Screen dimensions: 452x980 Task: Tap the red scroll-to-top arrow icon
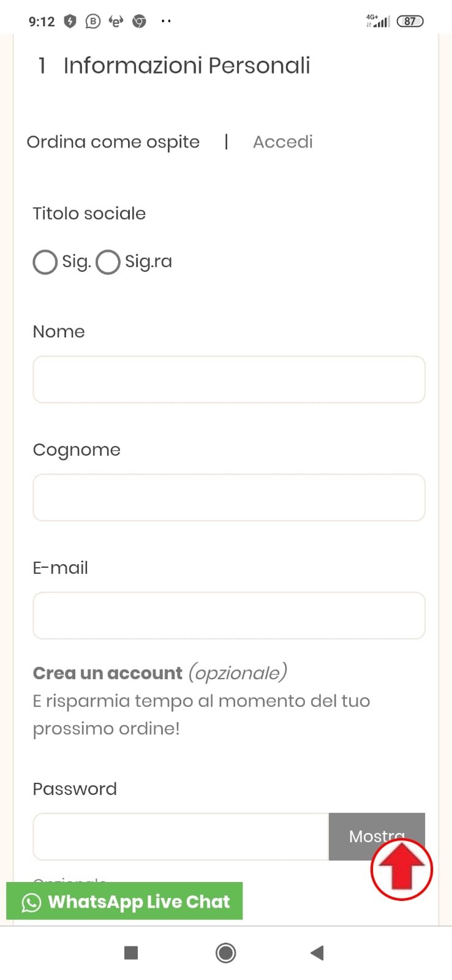pyautogui.click(x=401, y=869)
